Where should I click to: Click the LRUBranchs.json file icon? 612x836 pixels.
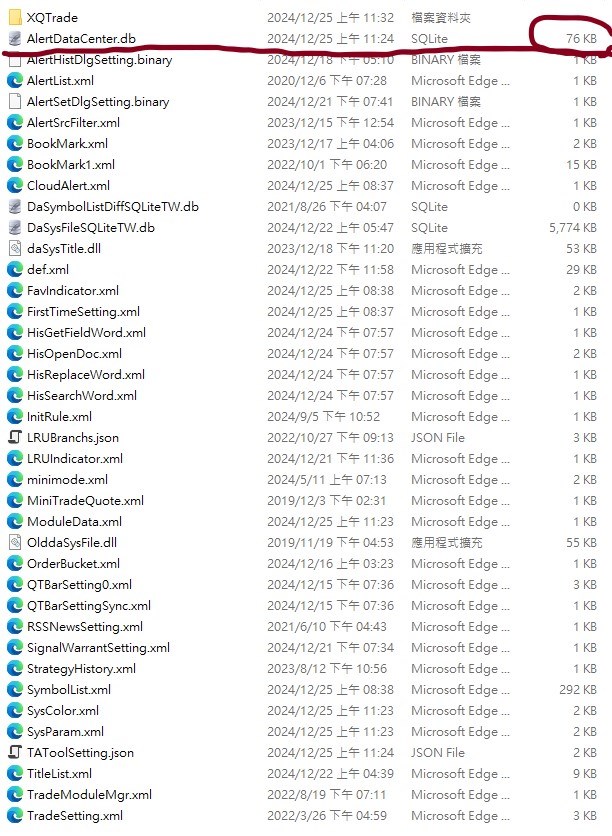tap(15, 437)
